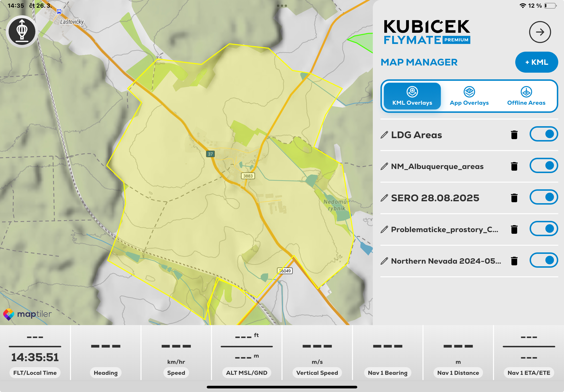Screen dimensions: 564x392
Task: Select the KML Overlays tab
Action: click(x=412, y=96)
